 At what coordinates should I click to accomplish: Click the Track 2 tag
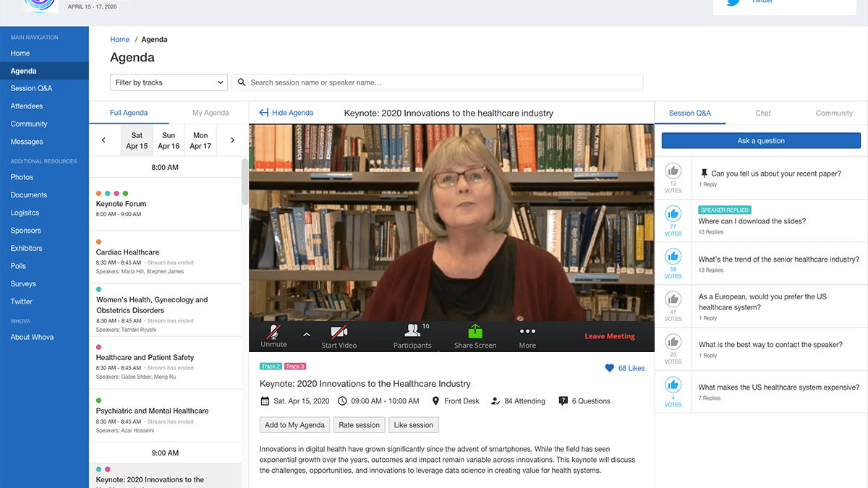tap(271, 367)
